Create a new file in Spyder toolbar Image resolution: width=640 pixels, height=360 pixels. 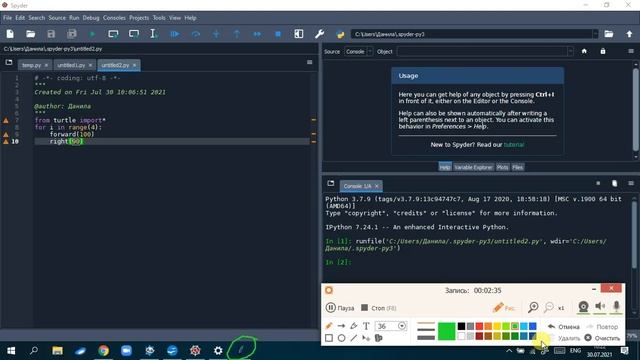(x=10, y=34)
